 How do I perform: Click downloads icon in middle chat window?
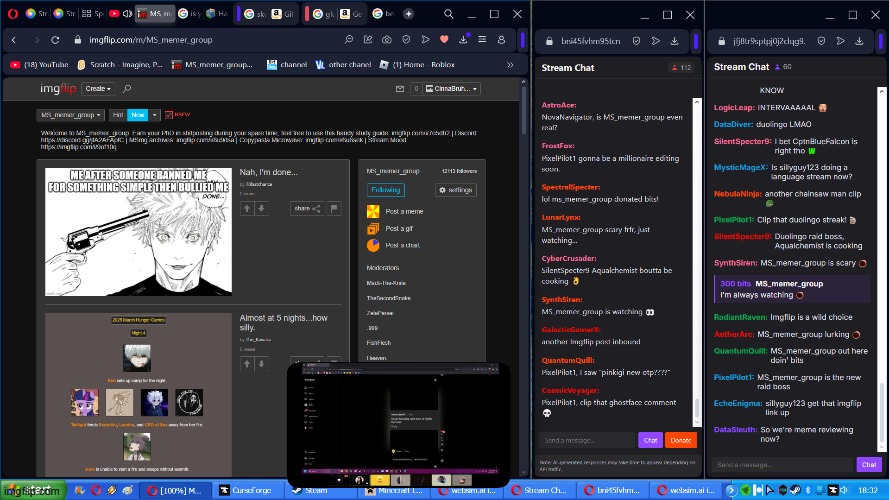(675, 41)
